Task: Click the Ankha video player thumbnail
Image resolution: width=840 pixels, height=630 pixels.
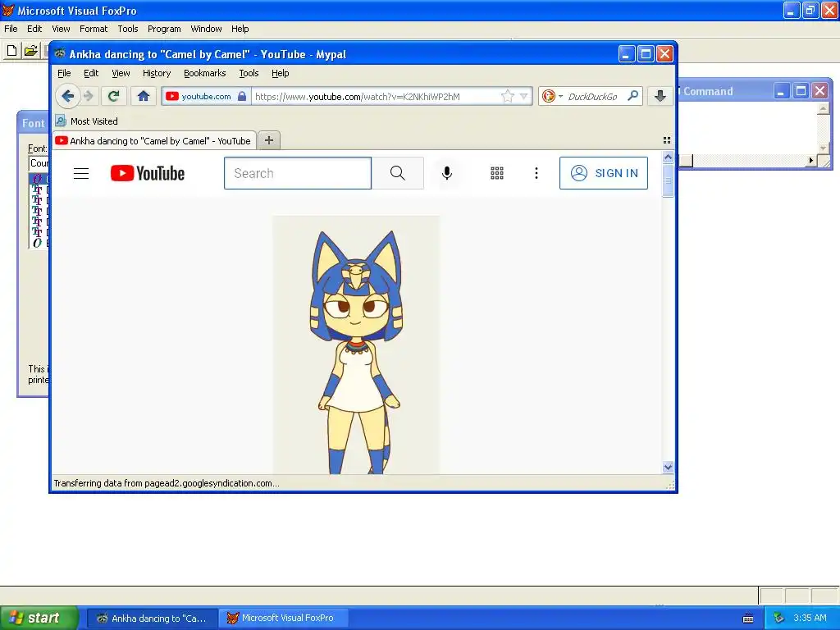Action: click(356, 345)
